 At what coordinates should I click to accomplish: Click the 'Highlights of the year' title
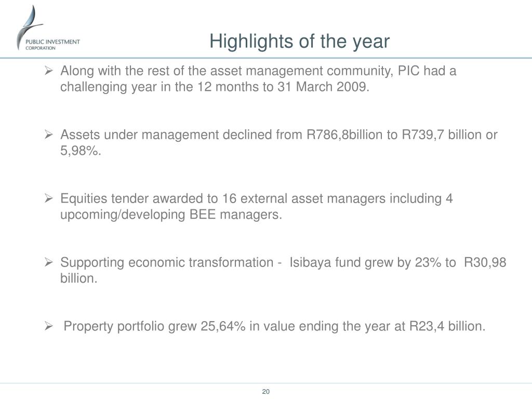tap(299, 42)
